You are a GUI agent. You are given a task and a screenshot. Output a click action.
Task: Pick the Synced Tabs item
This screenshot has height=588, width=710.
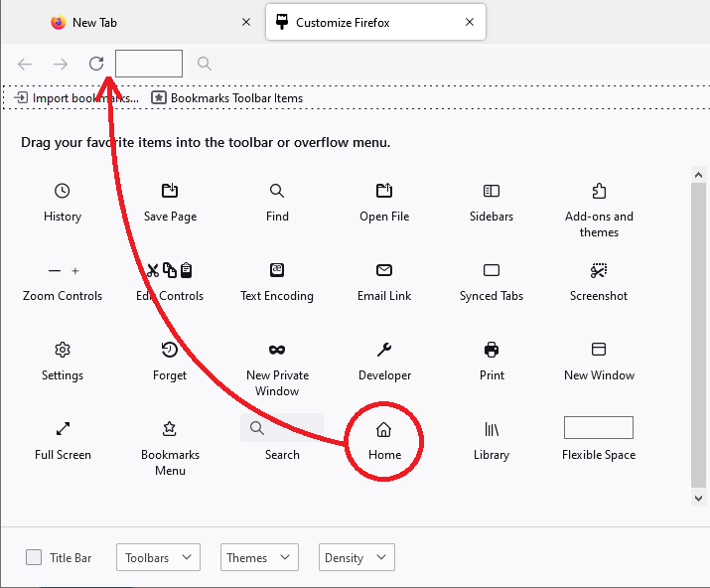point(492,282)
